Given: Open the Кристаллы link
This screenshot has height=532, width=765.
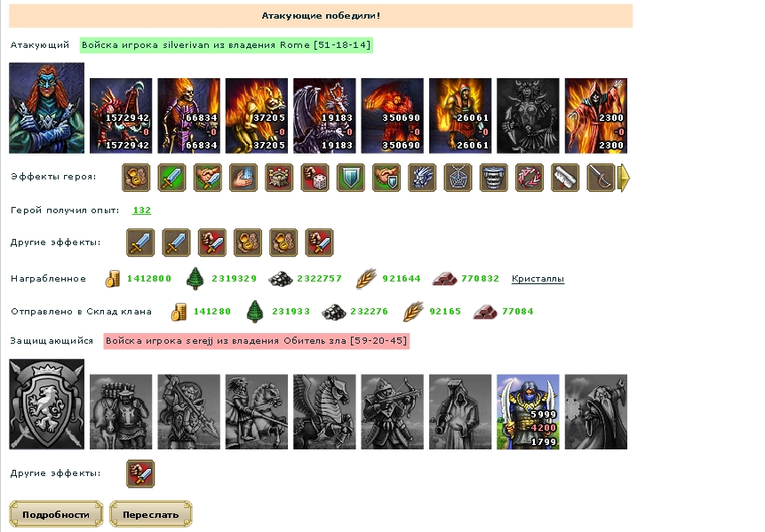Looking at the screenshot, I should 538,279.
